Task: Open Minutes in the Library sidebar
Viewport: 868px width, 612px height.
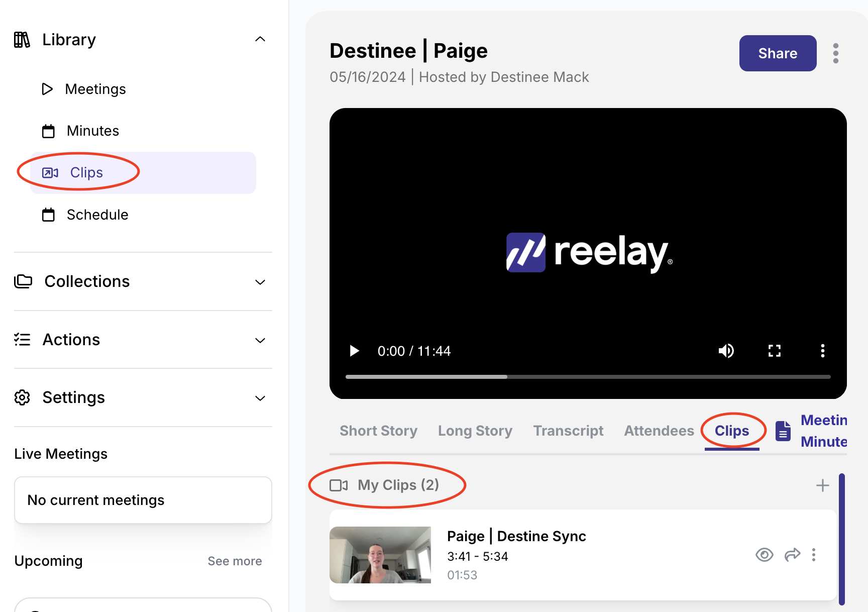Action: pyautogui.click(x=93, y=131)
